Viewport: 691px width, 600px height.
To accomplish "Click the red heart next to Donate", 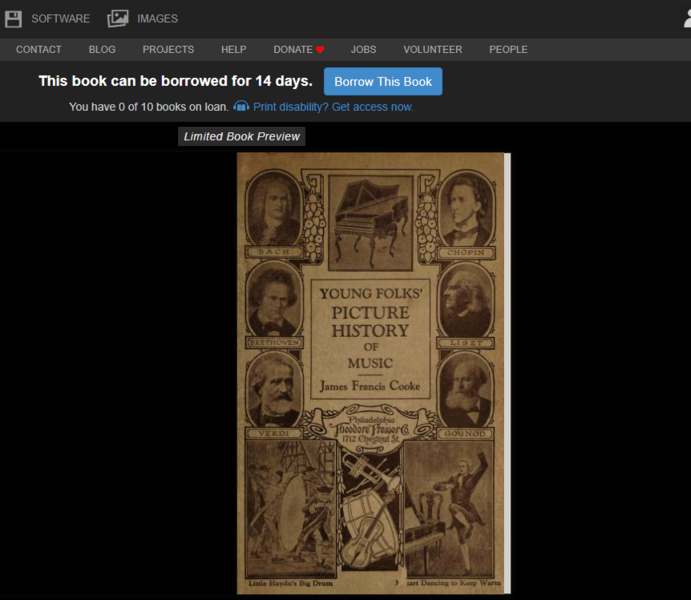I will pyautogui.click(x=320, y=50).
